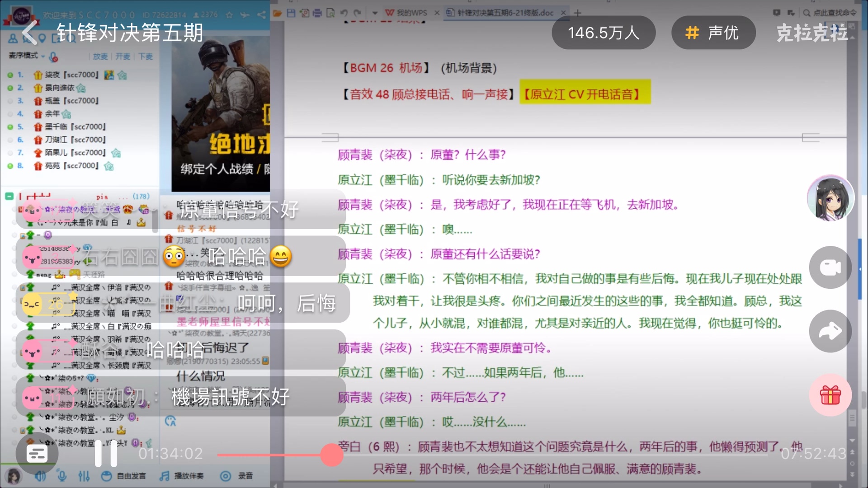Click the microphone icon in YY bottom bar

point(62,476)
